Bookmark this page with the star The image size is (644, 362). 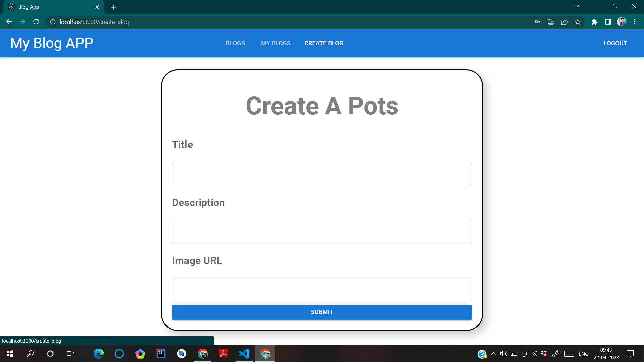point(578,22)
